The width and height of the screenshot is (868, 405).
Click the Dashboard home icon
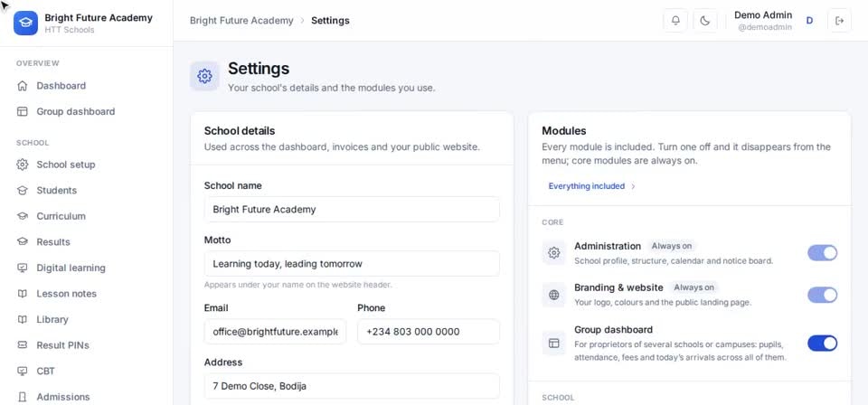(x=22, y=86)
